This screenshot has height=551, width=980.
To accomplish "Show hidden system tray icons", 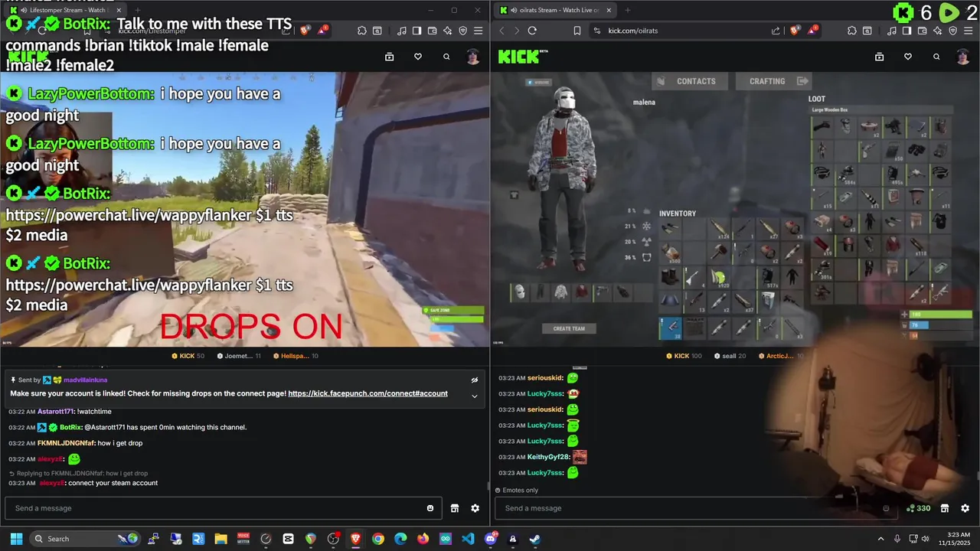I will [880, 539].
